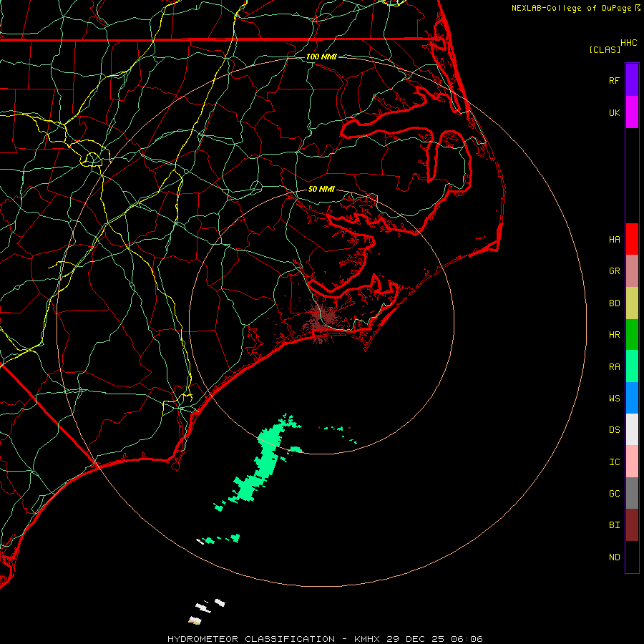Click the HA red legend swatch
Screen dimensions: 644x644
(632, 239)
